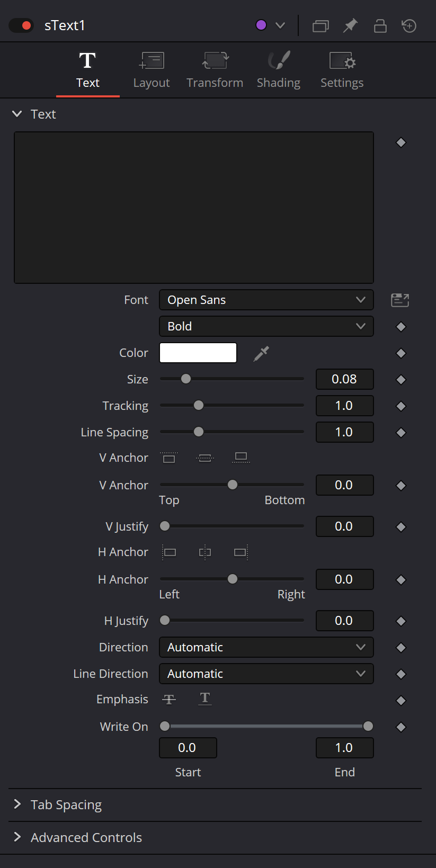This screenshot has height=868, width=436.
Task: Click the Tracking value field
Action: [345, 406]
